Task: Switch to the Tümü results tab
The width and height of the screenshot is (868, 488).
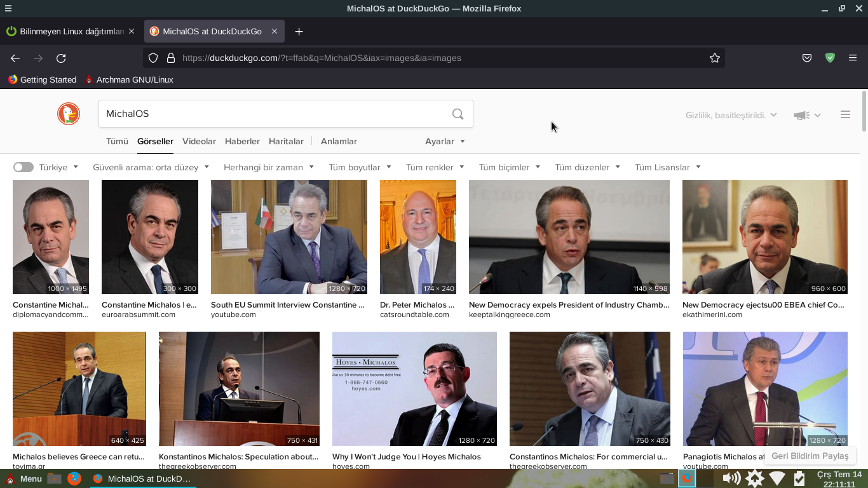Action: pos(117,141)
